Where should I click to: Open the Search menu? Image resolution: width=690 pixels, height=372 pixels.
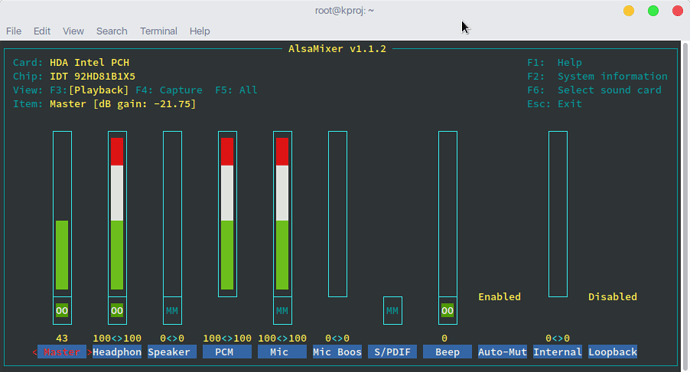click(x=112, y=31)
